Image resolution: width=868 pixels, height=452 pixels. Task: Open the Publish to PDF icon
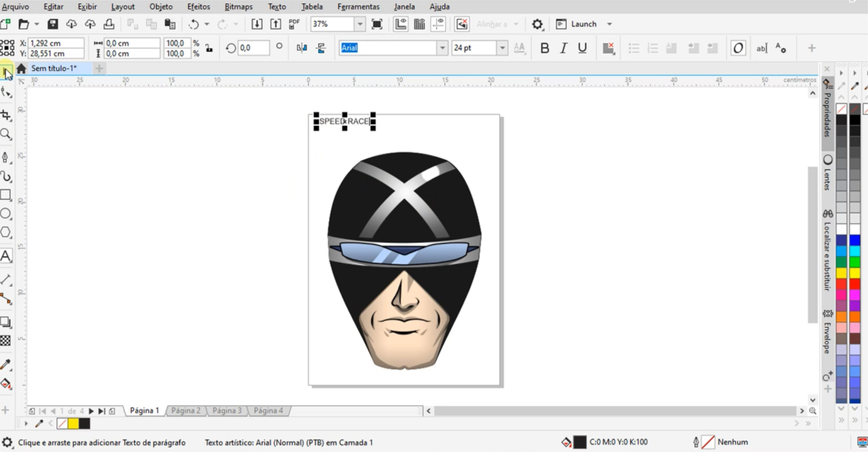click(294, 24)
